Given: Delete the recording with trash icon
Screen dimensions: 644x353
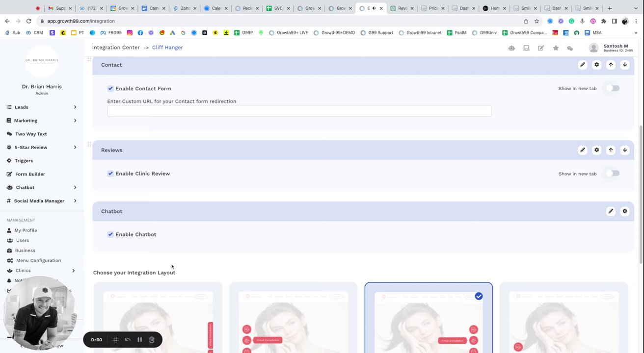Looking at the screenshot, I should [x=152, y=339].
